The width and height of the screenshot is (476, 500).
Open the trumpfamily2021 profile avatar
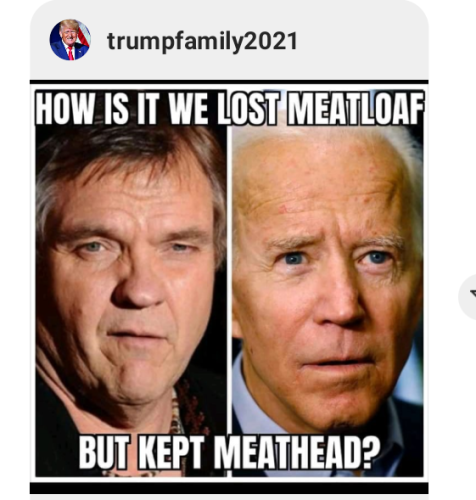pyautogui.click(x=70, y=40)
